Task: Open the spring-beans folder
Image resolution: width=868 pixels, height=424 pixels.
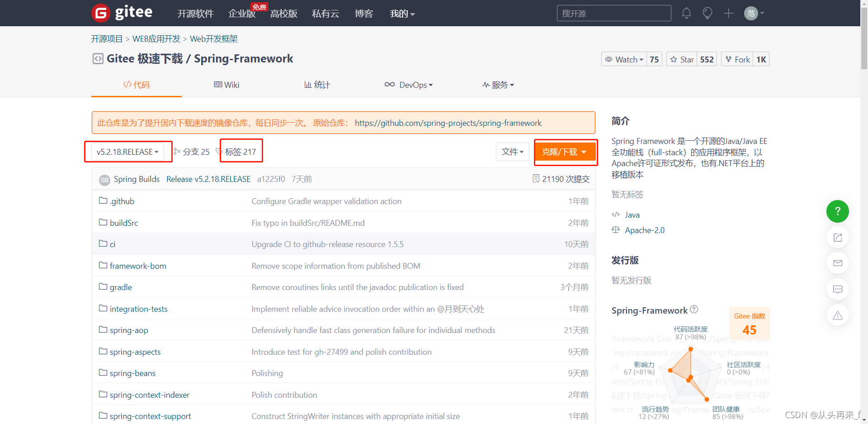Action: (132, 373)
